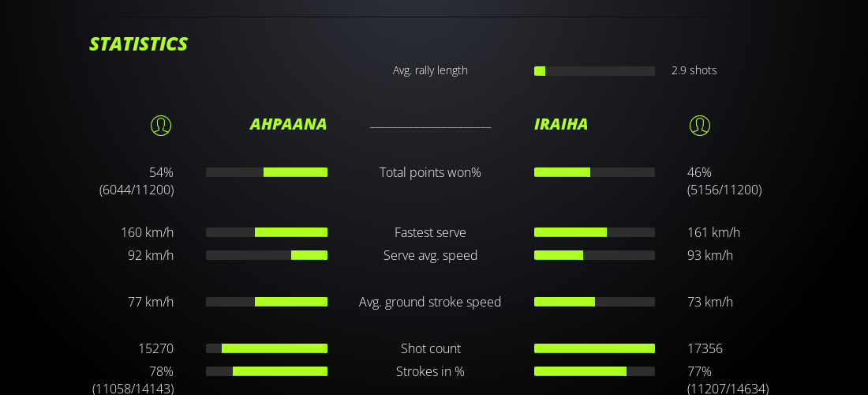Click Ahpaana's Total points won bar
Image resolution: width=868 pixels, height=395 pixels.
[267, 172]
